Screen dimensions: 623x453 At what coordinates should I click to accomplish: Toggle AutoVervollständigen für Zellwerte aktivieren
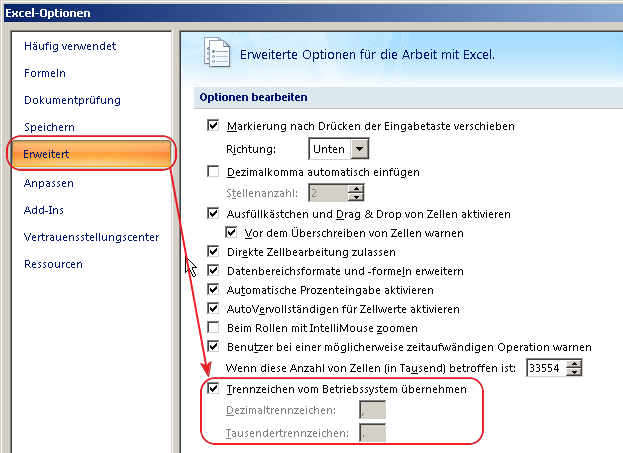213,309
